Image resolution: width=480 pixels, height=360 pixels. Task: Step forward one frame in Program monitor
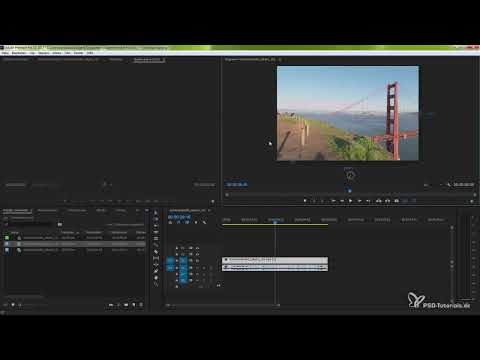[359, 201]
